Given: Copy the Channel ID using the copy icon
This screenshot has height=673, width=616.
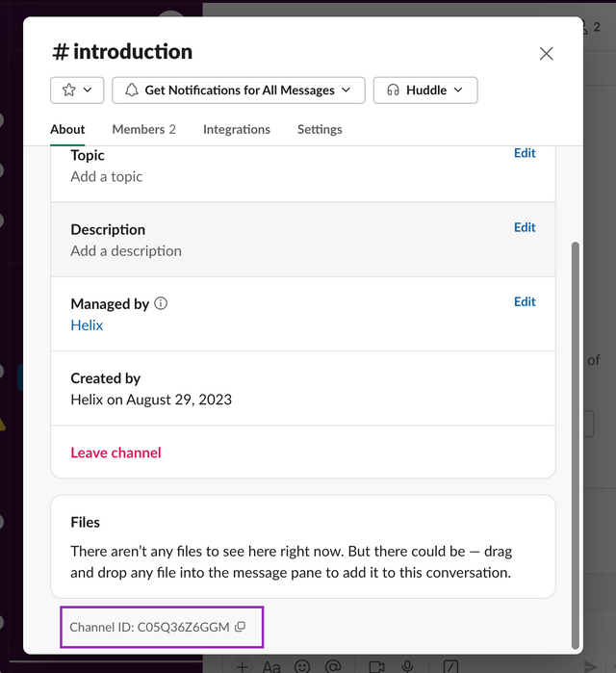Looking at the screenshot, I should click(x=241, y=627).
